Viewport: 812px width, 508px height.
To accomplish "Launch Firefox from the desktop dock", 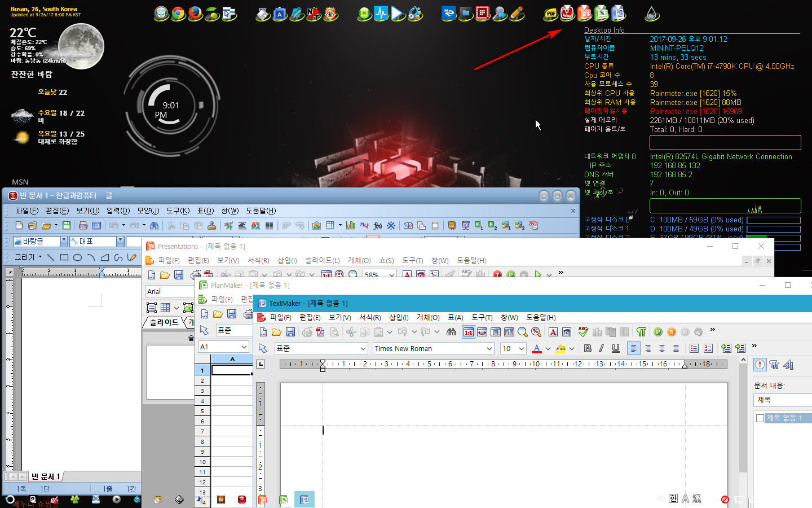I will point(195,13).
